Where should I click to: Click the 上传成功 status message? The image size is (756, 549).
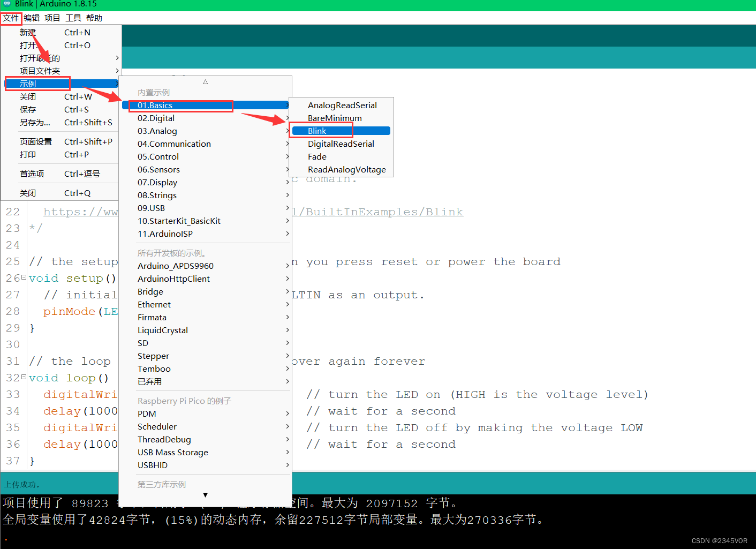(x=22, y=484)
